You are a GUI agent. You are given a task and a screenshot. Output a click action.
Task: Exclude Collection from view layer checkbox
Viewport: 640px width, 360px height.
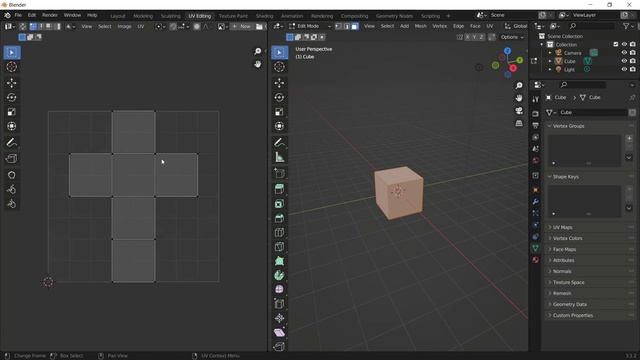point(616,44)
